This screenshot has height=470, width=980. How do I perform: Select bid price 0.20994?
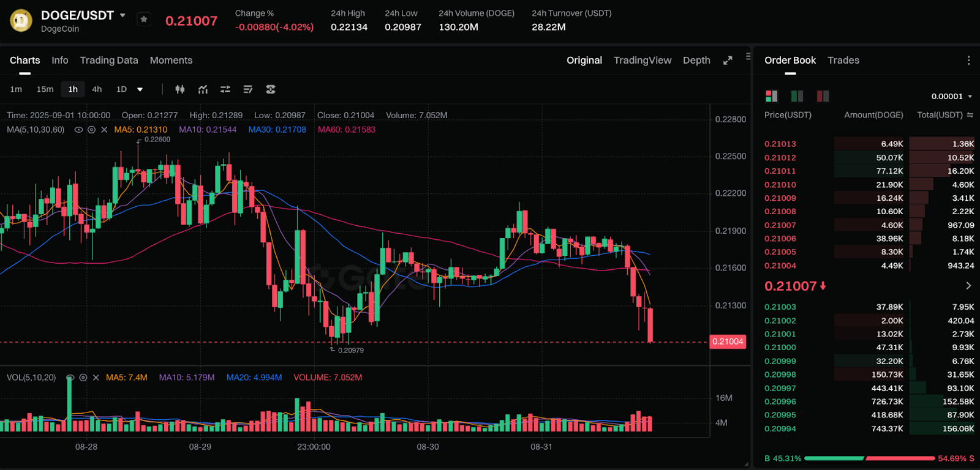pyautogui.click(x=780, y=429)
